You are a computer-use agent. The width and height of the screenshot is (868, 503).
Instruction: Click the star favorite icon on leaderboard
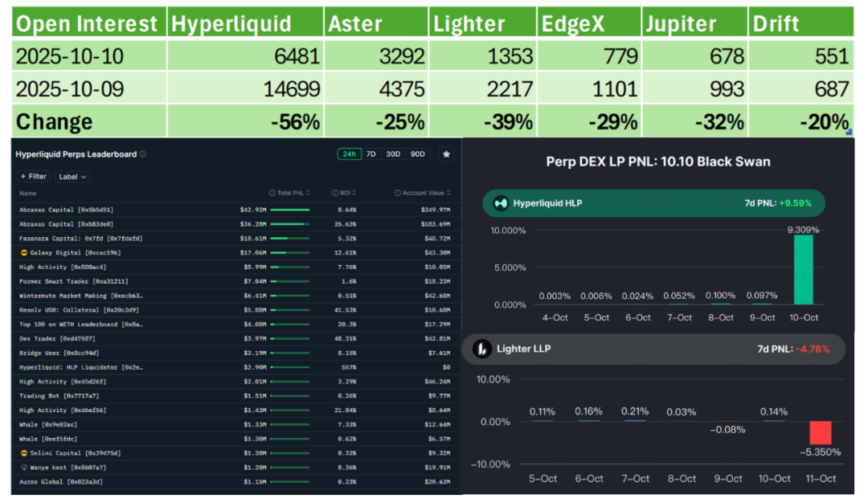tap(446, 154)
